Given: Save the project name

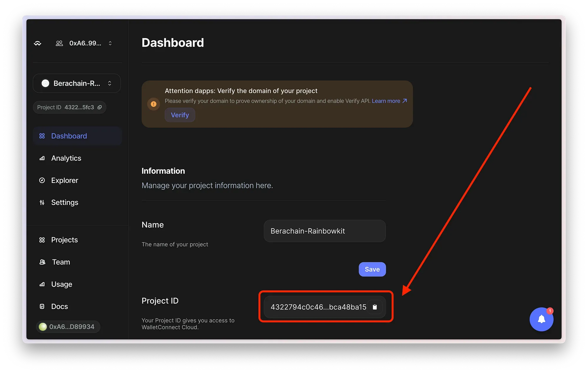Looking at the screenshot, I should pyautogui.click(x=372, y=269).
